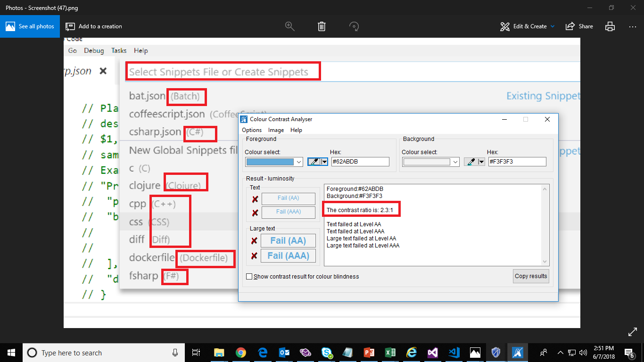Expand the Edit & Create dropdown
The image size is (644, 362).
coord(527,26)
